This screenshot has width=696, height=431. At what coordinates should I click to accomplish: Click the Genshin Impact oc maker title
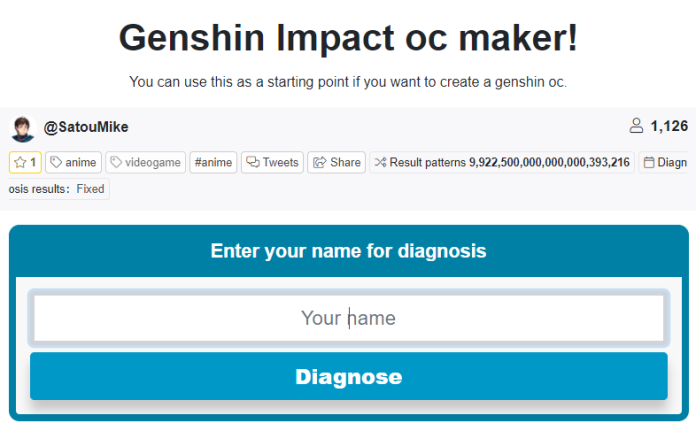tap(348, 38)
